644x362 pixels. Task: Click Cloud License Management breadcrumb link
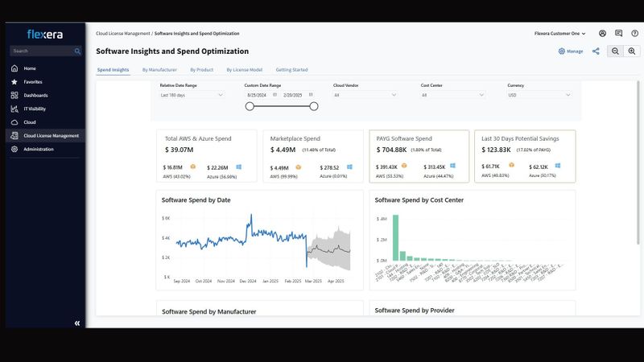tap(123, 34)
